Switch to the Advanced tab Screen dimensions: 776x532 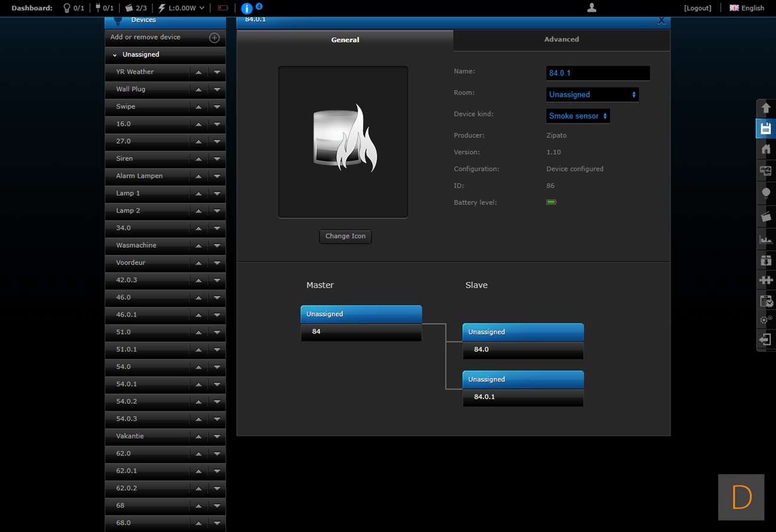(561, 39)
